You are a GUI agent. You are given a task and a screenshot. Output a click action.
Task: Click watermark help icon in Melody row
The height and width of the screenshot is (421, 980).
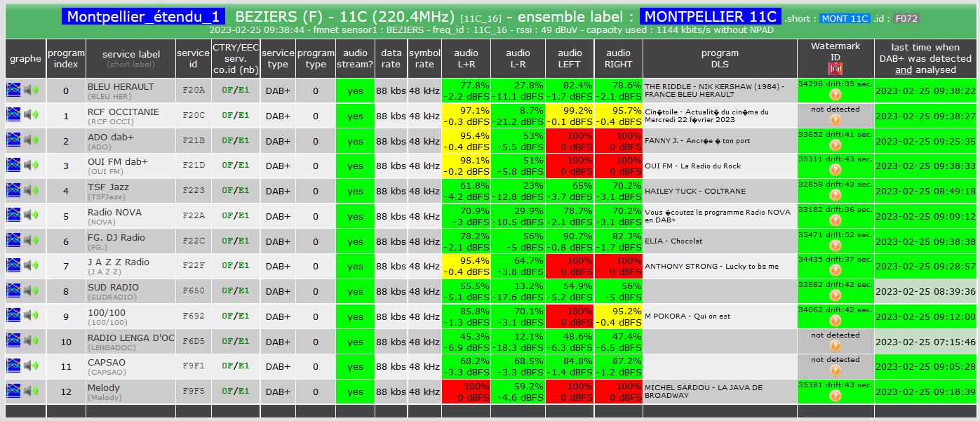835,396
